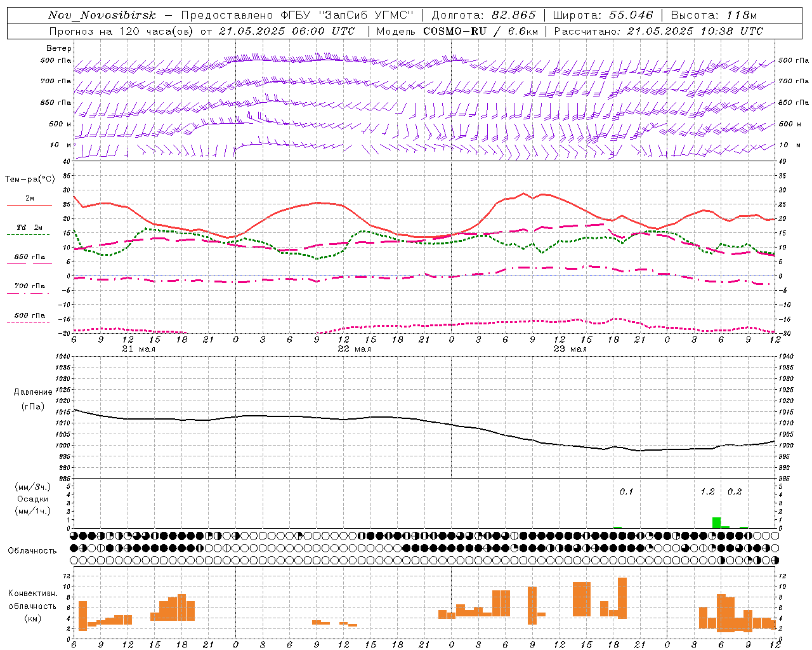Click the "(мм/1ч.)" precipitation unit label
The width and height of the screenshot is (812, 650).
coord(33,511)
